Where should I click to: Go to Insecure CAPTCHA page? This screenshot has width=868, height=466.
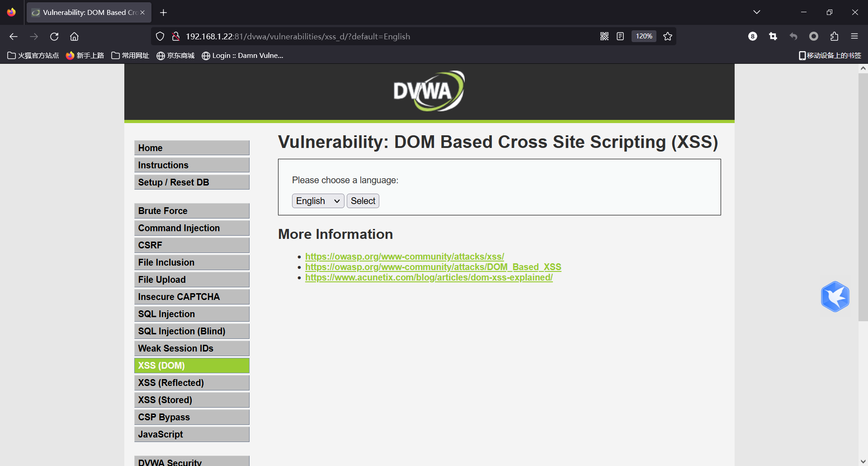(x=192, y=297)
